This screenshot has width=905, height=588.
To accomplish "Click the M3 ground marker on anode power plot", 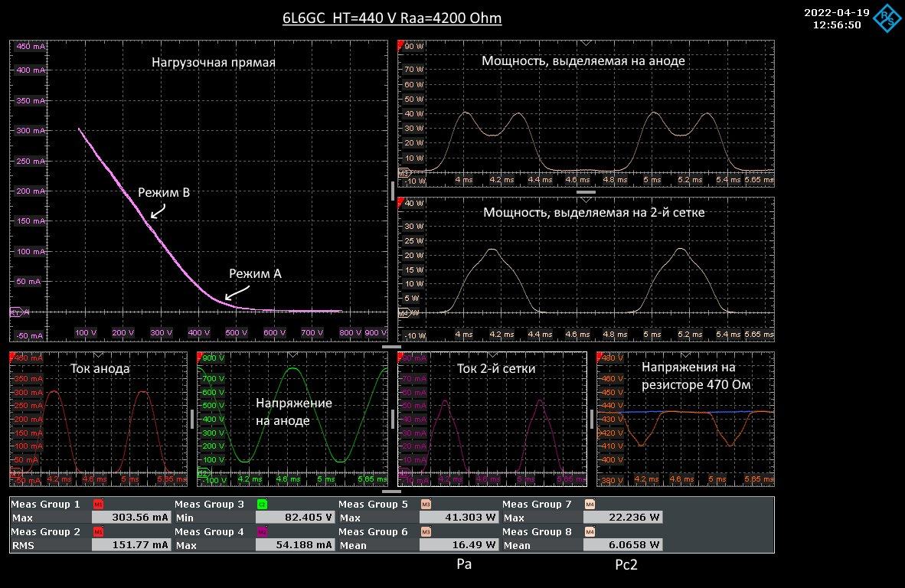I will 403,172.
